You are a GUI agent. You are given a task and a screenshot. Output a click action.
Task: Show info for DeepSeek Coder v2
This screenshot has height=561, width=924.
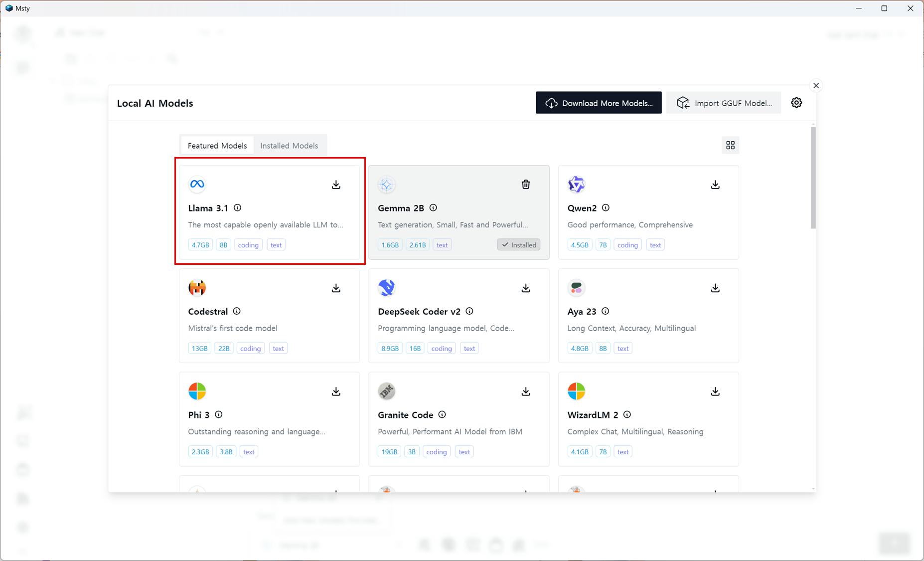click(x=469, y=311)
